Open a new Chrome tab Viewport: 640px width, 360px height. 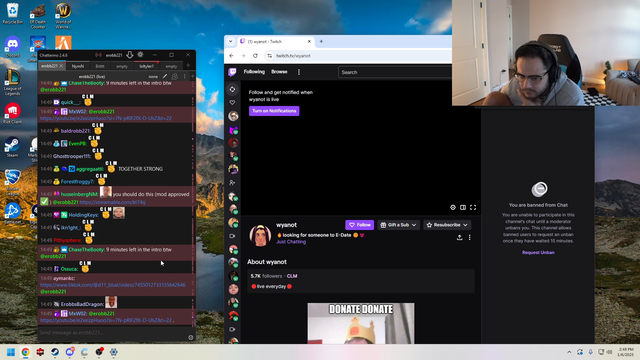pos(321,41)
